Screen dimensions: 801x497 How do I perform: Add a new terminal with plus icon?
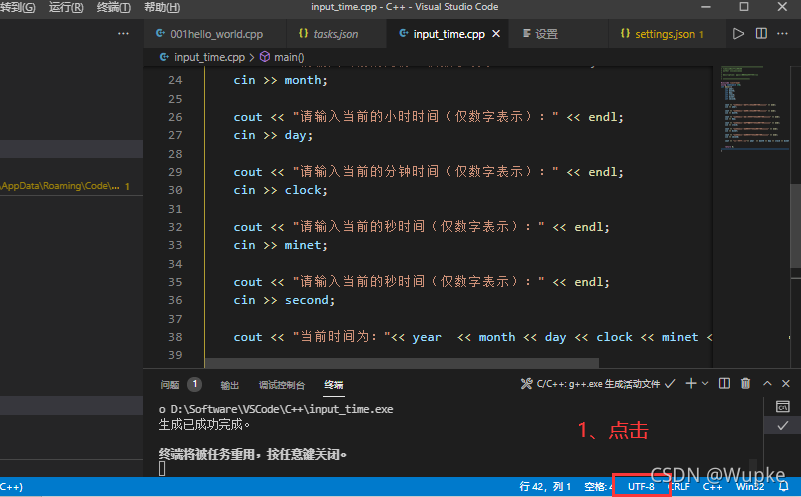pyautogui.click(x=691, y=384)
